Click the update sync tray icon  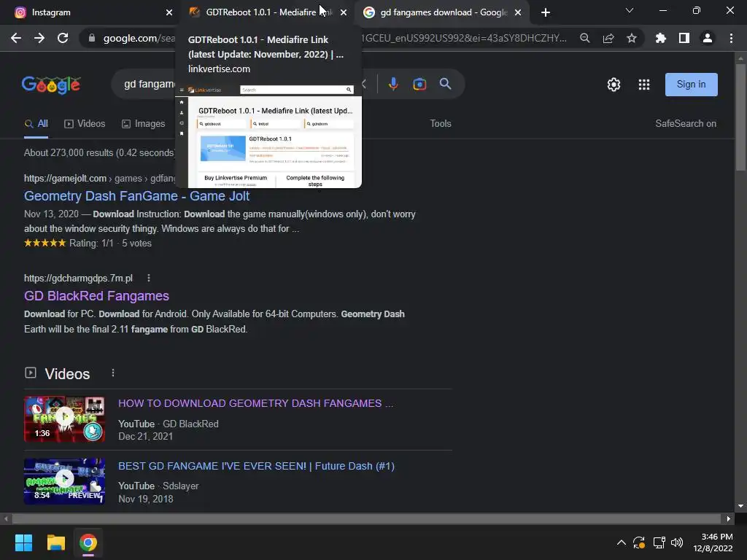pyautogui.click(x=639, y=542)
